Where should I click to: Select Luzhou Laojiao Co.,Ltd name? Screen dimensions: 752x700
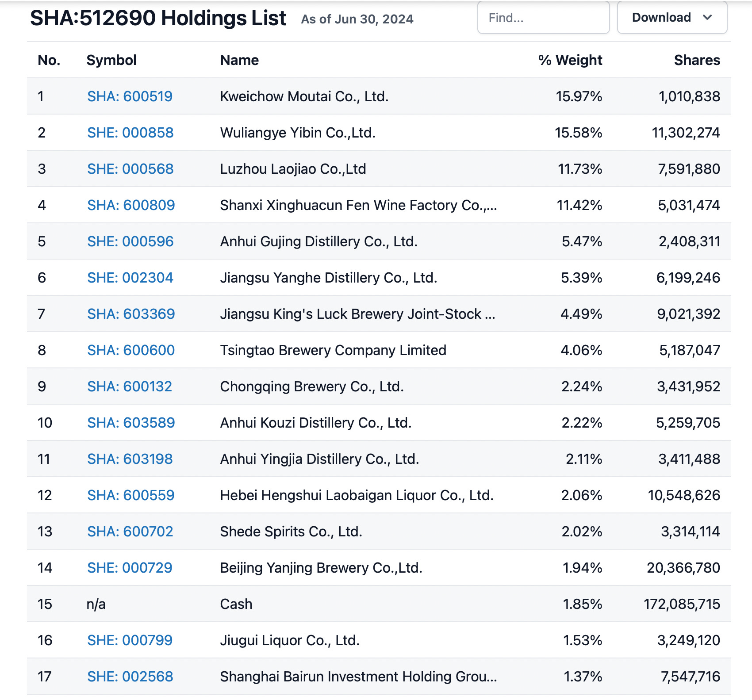coord(293,169)
